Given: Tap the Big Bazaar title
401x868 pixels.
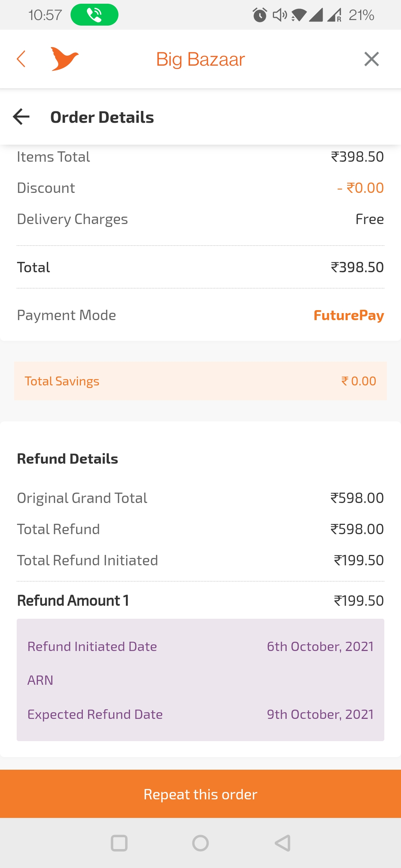Looking at the screenshot, I should (x=200, y=59).
